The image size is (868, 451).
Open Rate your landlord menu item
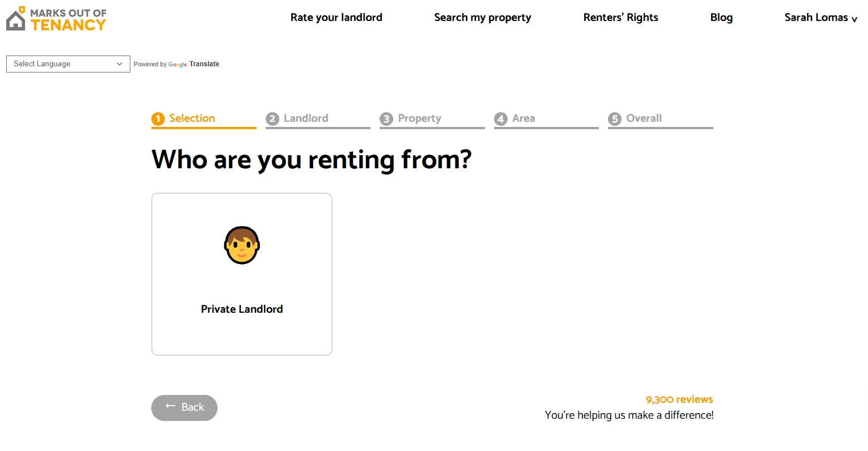336,18
